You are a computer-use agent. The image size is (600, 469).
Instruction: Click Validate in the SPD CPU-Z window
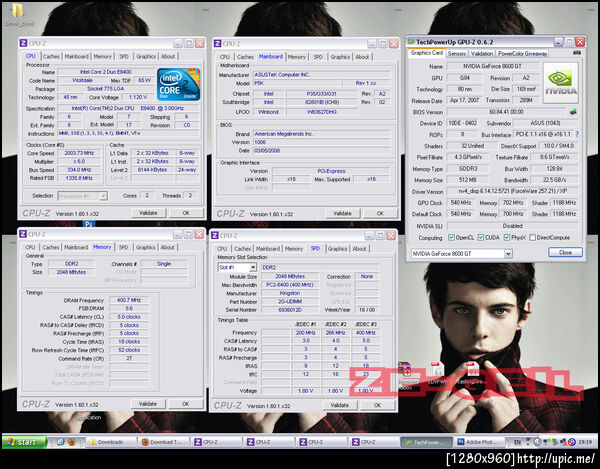coord(339,405)
